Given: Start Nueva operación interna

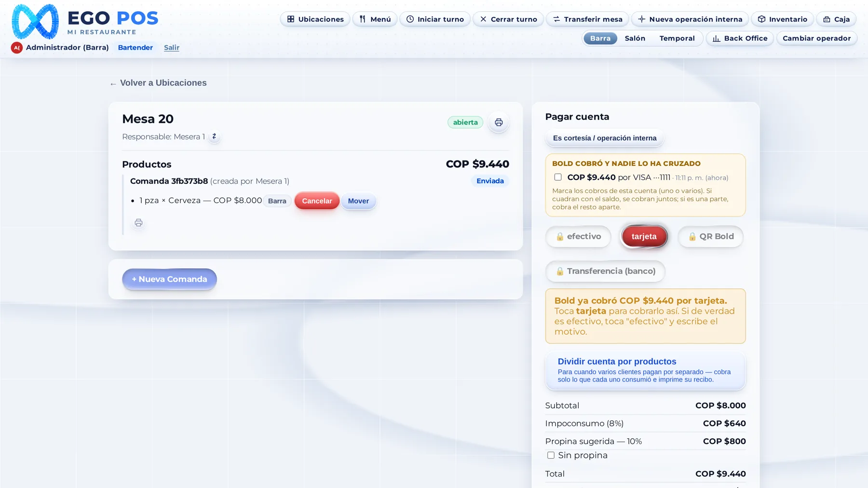Looking at the screenshot, I should pyautogui.click(x=690, y=19).
